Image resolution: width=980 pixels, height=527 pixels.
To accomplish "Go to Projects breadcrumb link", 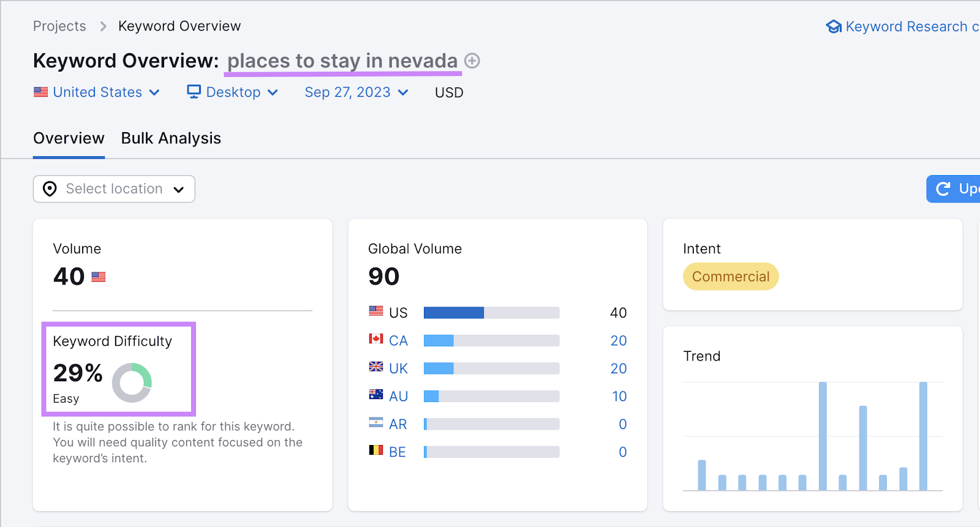I will 59,26.
